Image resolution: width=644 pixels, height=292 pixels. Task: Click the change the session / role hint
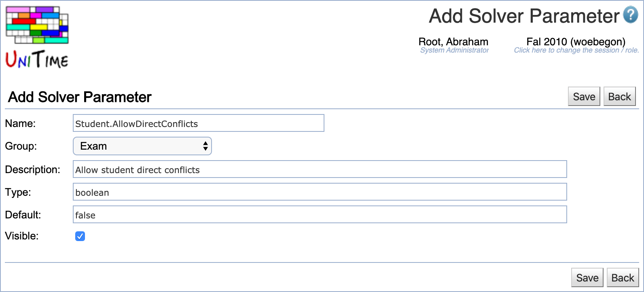tap(576, 50)
